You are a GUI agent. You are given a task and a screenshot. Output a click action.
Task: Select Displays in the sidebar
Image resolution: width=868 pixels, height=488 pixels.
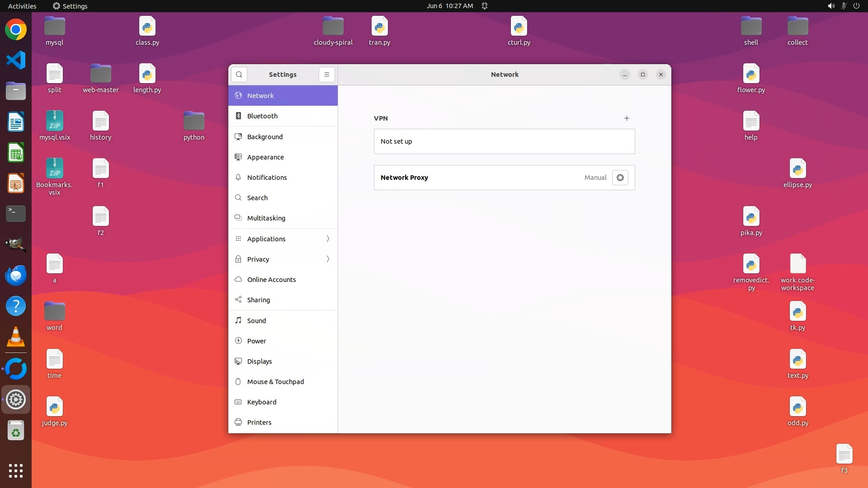(259, 361)
